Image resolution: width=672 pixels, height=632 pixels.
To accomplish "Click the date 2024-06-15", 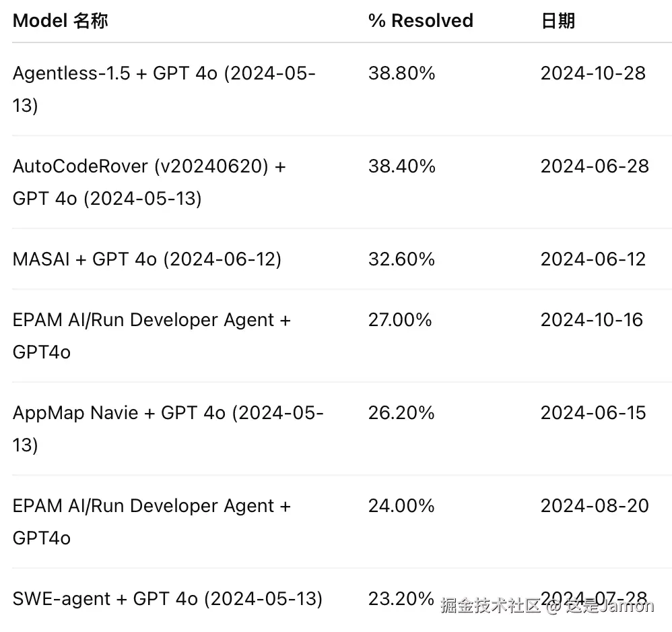I will [x=593, y=413].
